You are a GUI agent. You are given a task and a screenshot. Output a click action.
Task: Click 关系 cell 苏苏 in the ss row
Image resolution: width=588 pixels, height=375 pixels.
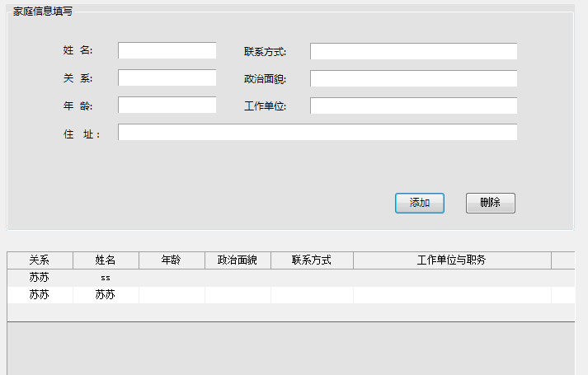[40, 278]
